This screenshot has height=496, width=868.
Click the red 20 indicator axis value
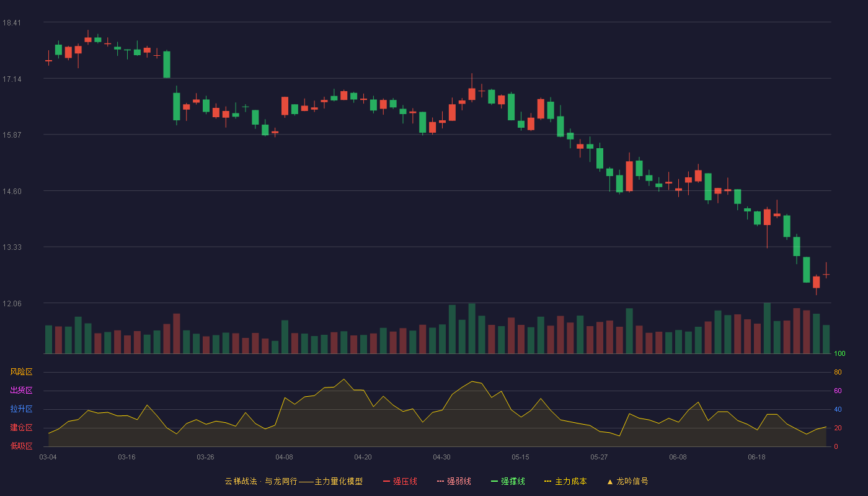(838, 428)
